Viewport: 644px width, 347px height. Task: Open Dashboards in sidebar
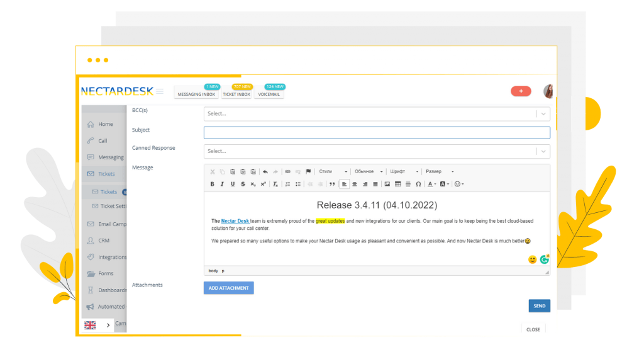(106, 290)
